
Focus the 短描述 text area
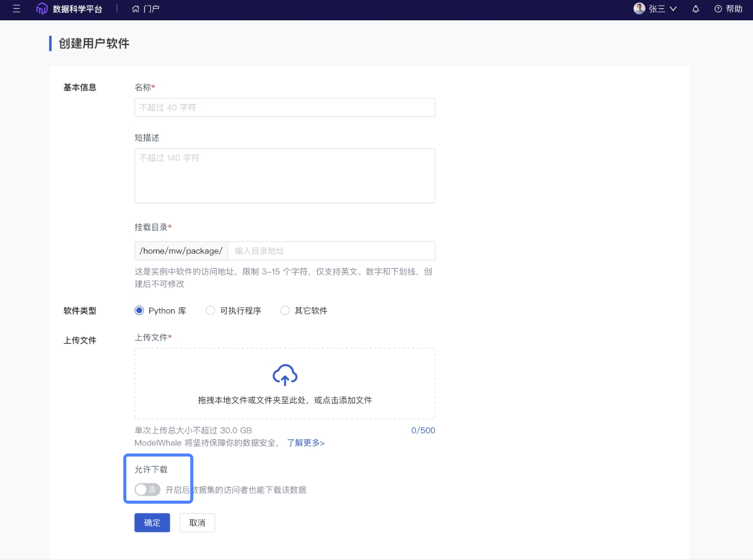click(285, 176)
